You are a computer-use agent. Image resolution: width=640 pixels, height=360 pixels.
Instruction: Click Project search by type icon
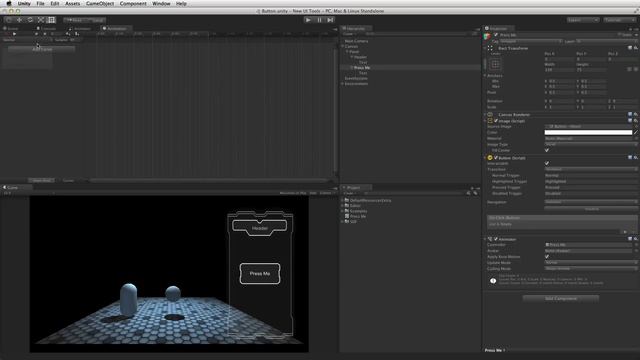coord(468,193)
